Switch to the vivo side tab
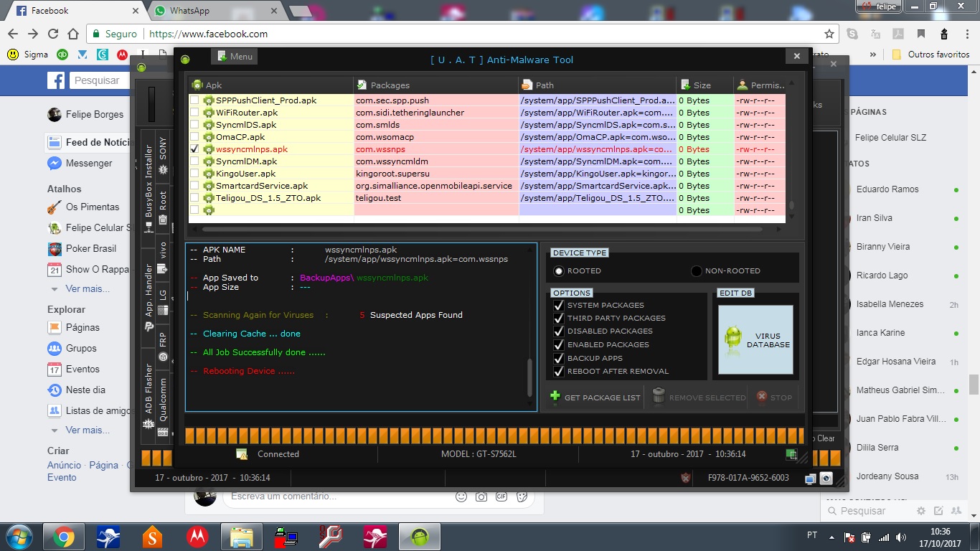This screenshot has width=980, height=551. (163, 258)
